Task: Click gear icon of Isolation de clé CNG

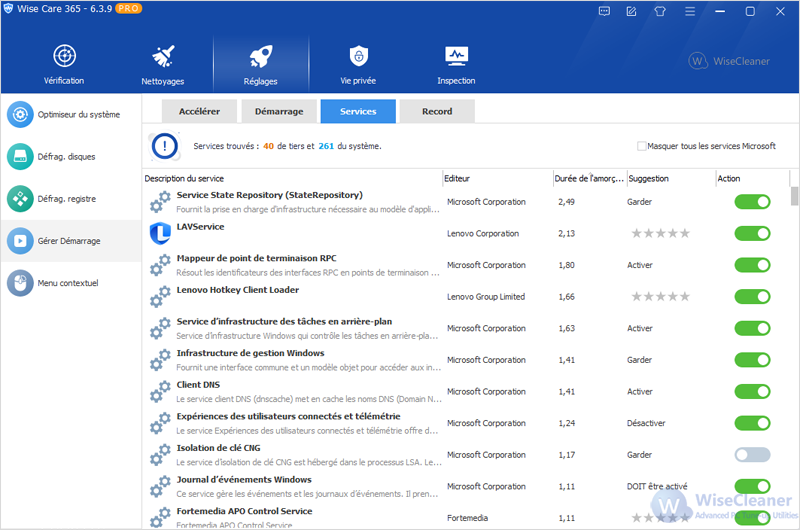Action: pyautogui.click(x=160, y=455)
